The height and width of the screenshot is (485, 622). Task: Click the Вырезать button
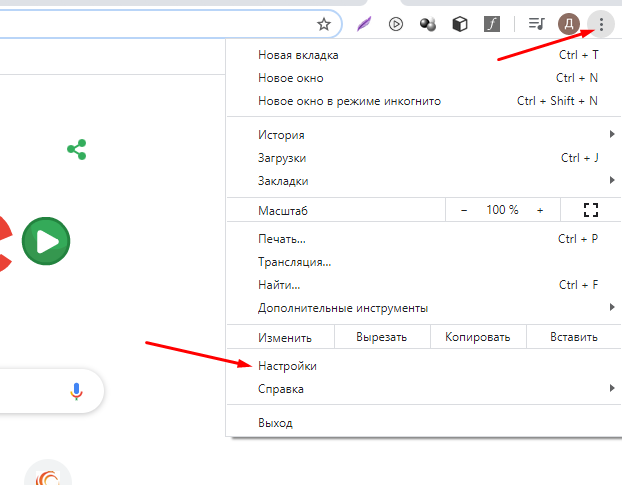(382, 337)
